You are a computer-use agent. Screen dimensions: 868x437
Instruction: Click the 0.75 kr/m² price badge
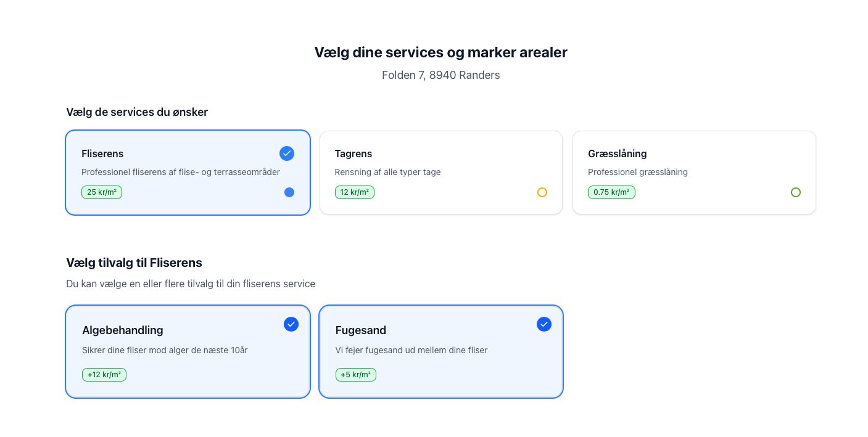pyautogui.click(x=611, y=192)
